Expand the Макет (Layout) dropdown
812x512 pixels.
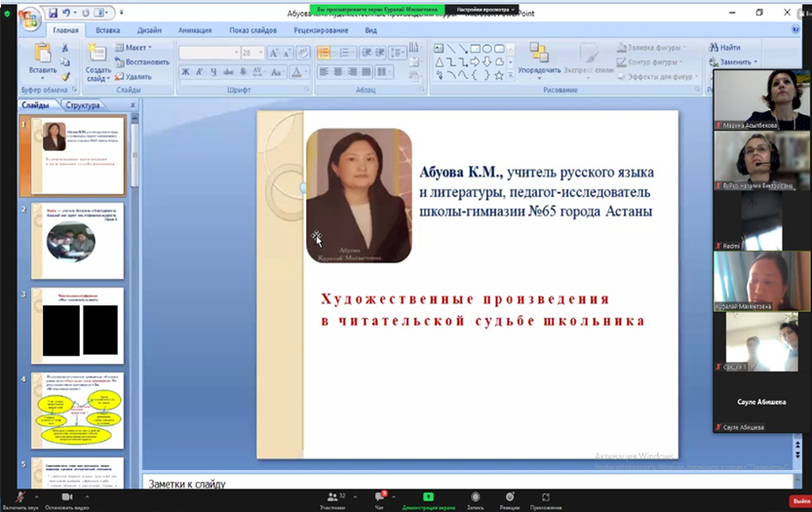pyautogui.click(x=136, y=47)
